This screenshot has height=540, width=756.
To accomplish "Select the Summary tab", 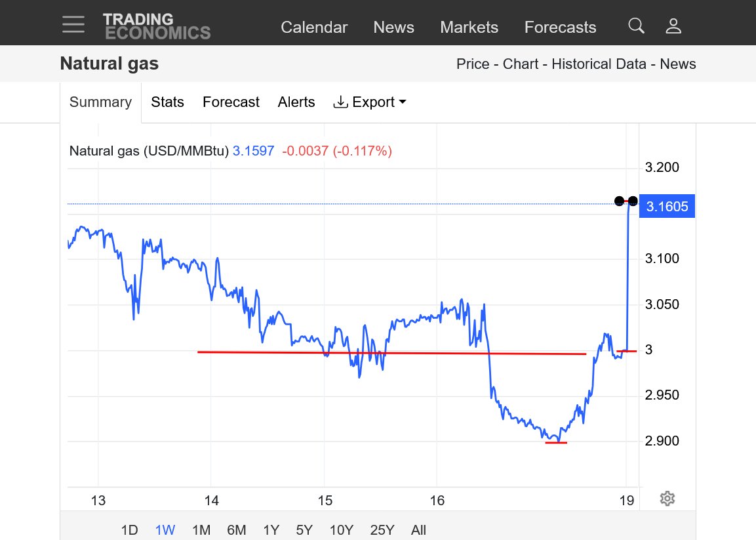I will [x=100, y=102].
